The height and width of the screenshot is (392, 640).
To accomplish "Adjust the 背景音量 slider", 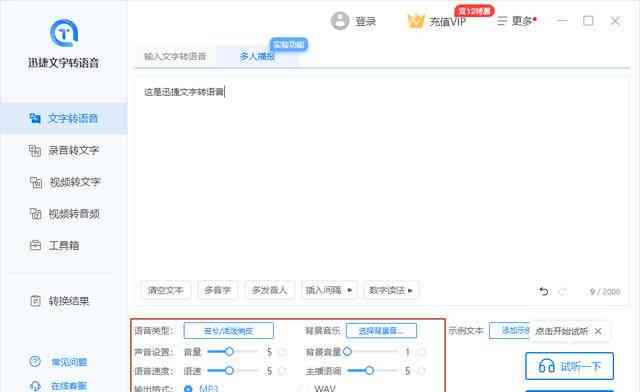I will (x=347, y=351).
